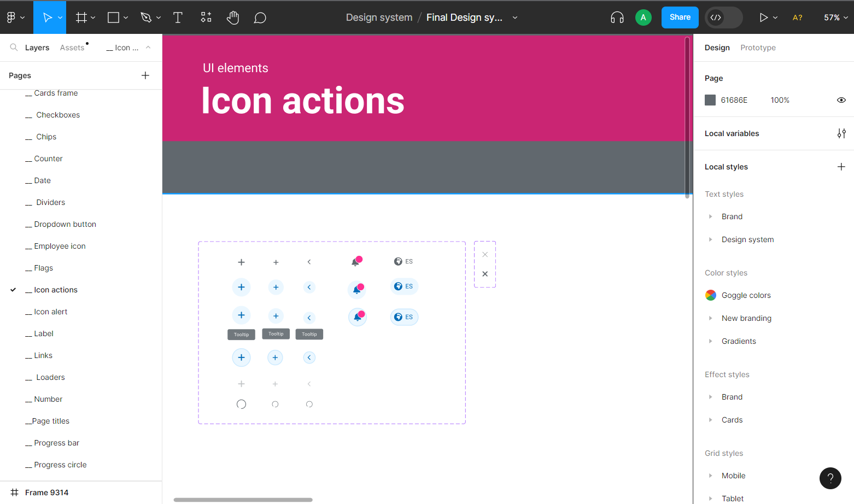Viewport: 854px width, 504px height.
Task: Select the Pen tool
Action: pyautogui.click(x=146, y=17)
